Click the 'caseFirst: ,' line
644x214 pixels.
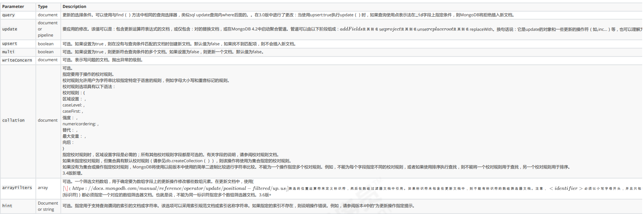[73, 111]
